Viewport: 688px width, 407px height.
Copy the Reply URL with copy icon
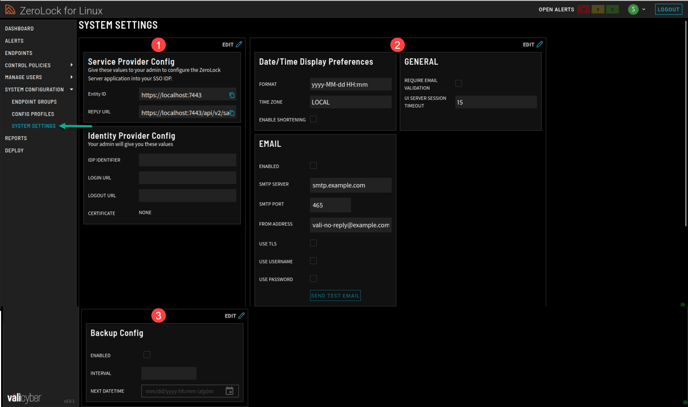[x=232, y=113]
